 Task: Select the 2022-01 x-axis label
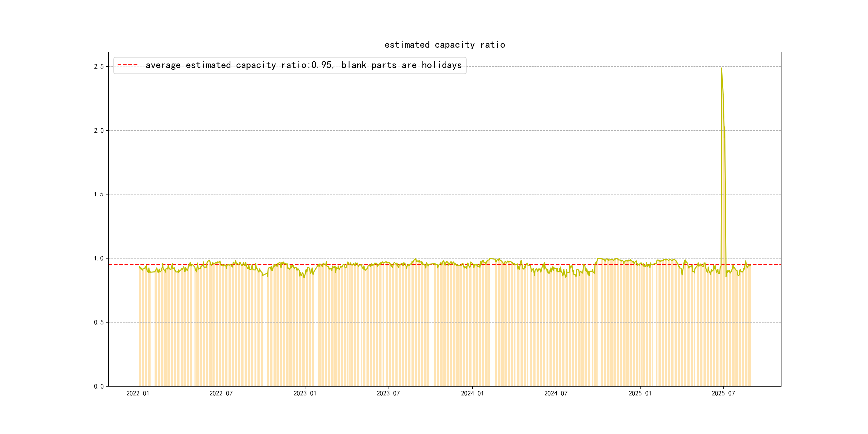pos(137,393)
